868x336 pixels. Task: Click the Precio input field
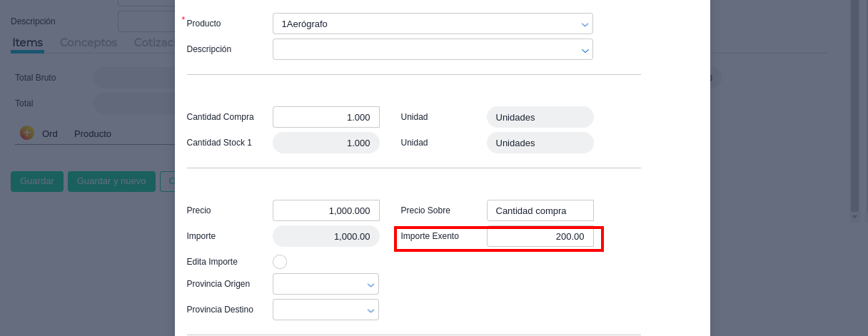[x=325, y=210]
